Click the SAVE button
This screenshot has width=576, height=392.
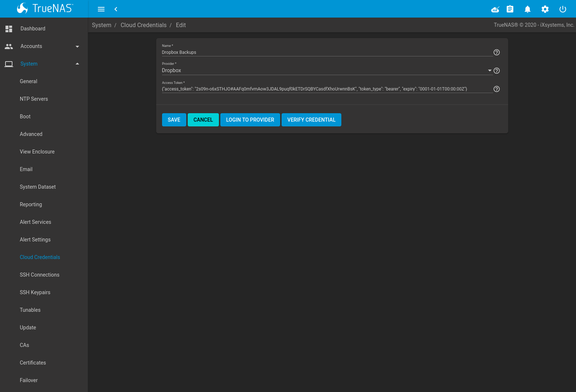click(x=174, y=120)
